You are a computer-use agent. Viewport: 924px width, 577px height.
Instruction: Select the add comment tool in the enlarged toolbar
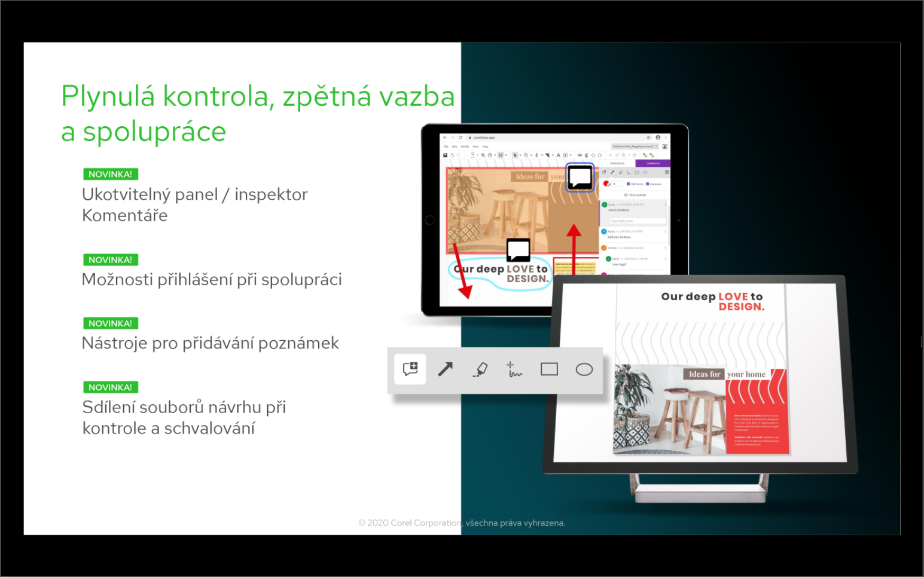tap(410, 369)
